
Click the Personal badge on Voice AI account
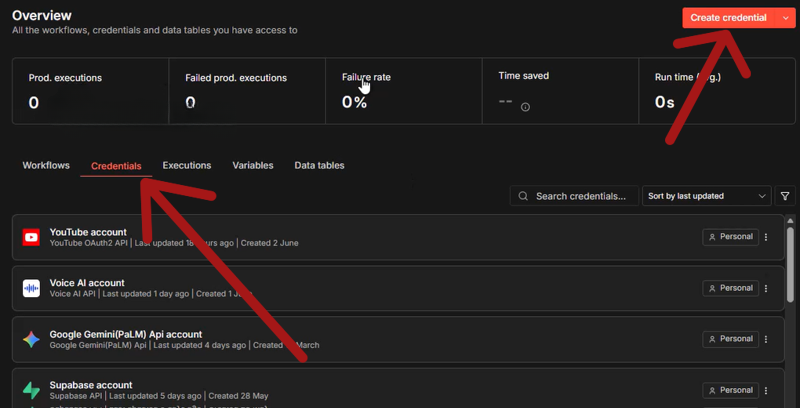tap(731, 288)
